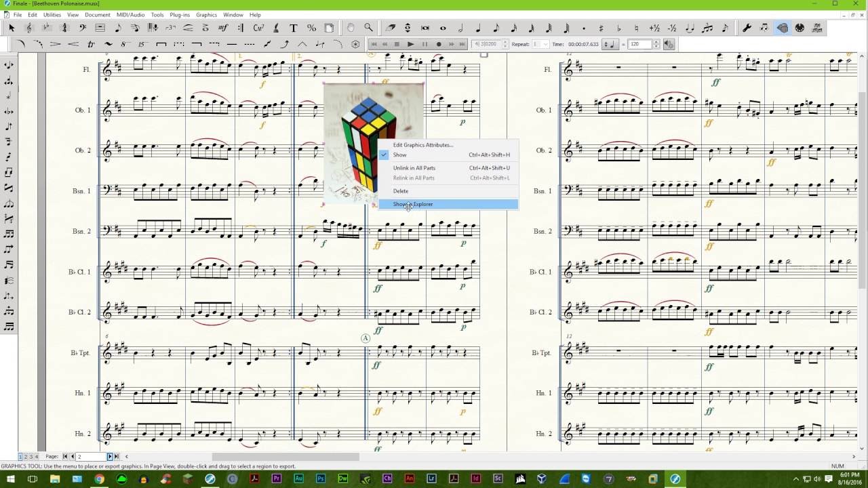Open the Plug-ins menu

pos(180,14)
